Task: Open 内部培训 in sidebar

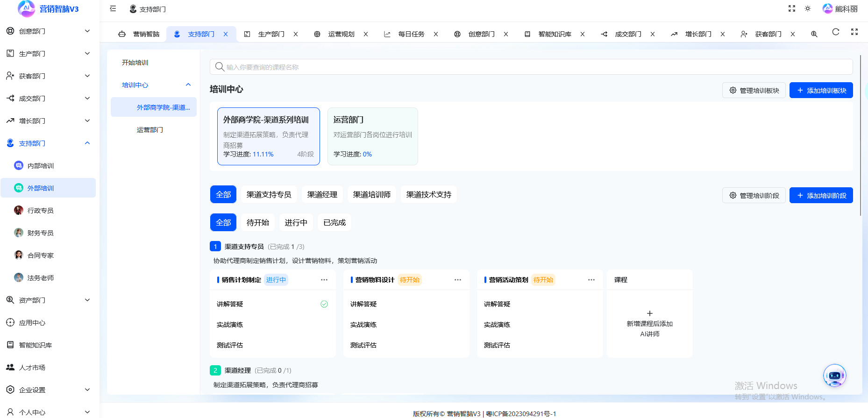Action: (49, 166)
